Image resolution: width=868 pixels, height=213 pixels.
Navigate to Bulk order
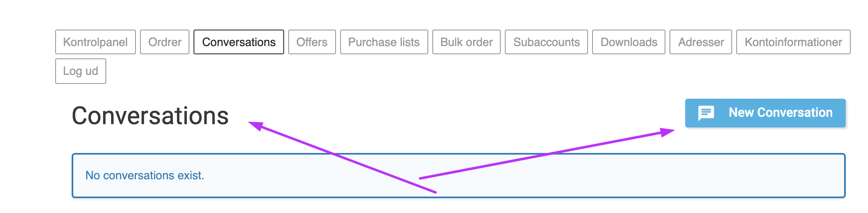(x=467, y=42)
